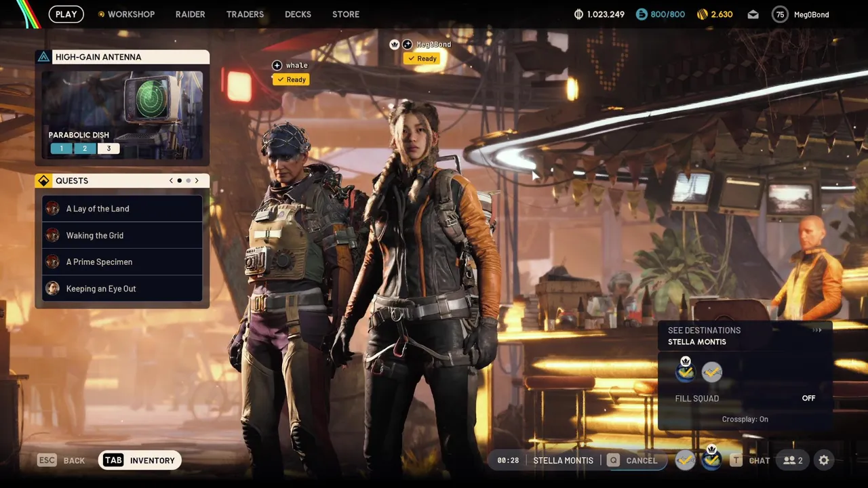This screenshot has width=868, height=488.
Task: Click the blue 800/800 currency icon
Action: [x=642, y=14]
